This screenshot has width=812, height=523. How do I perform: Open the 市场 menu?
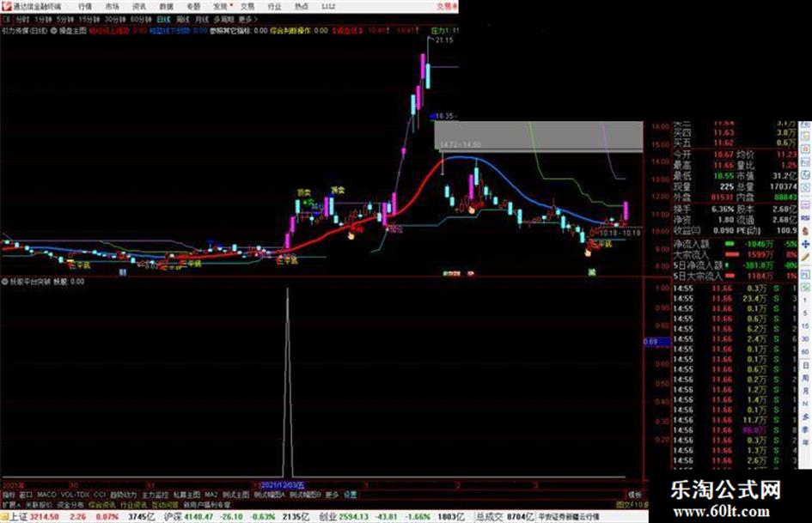tap(112, 7)
